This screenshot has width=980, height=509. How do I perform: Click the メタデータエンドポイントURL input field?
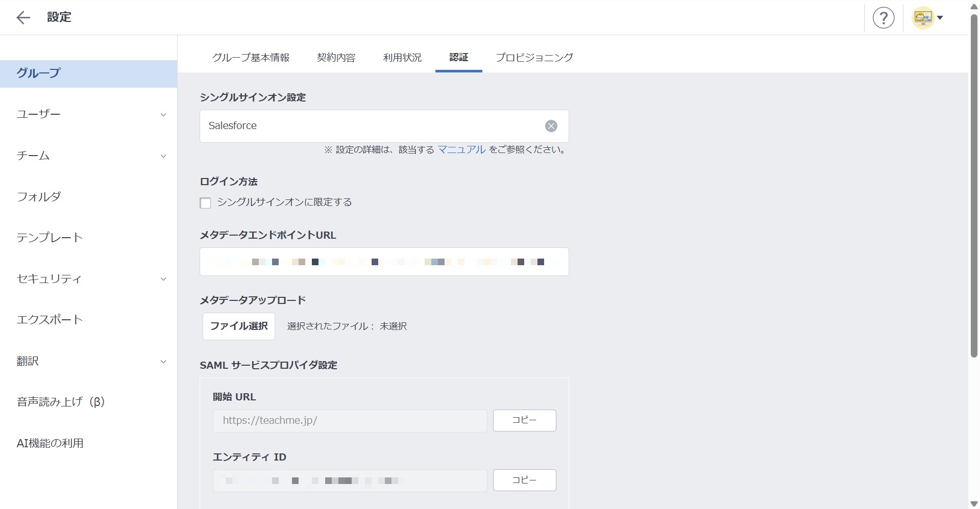pos(384,262)
